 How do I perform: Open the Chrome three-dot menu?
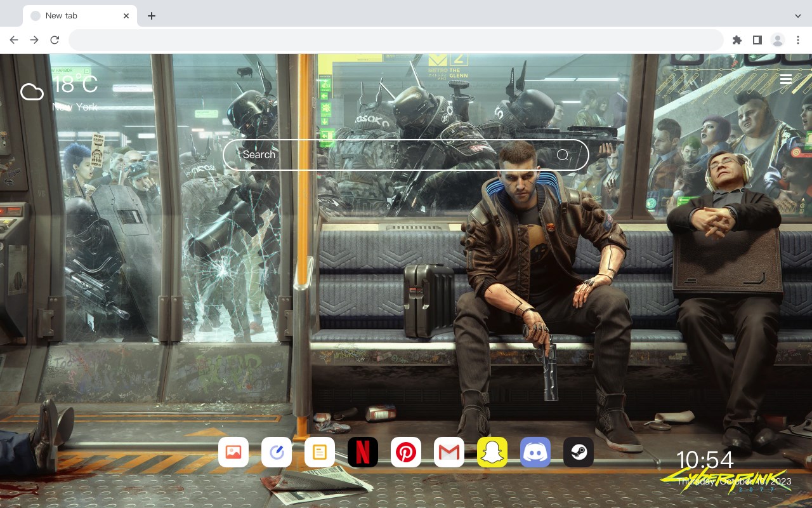coord(798,40)
